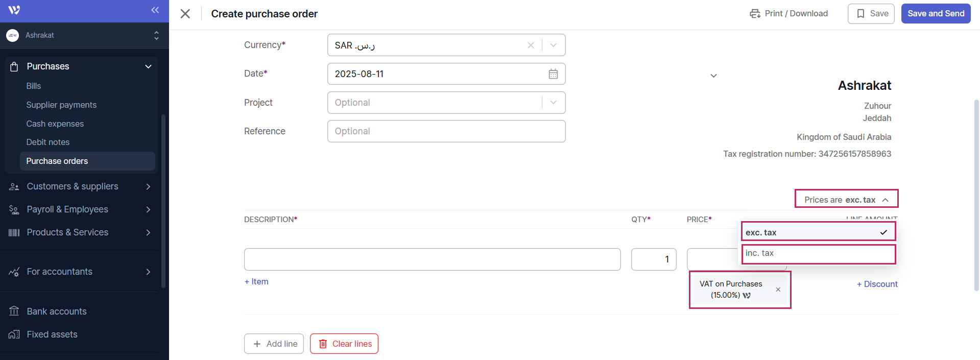980x360 pixels.
Task: Go to Supplier payments
Action: tap(61, 105)
